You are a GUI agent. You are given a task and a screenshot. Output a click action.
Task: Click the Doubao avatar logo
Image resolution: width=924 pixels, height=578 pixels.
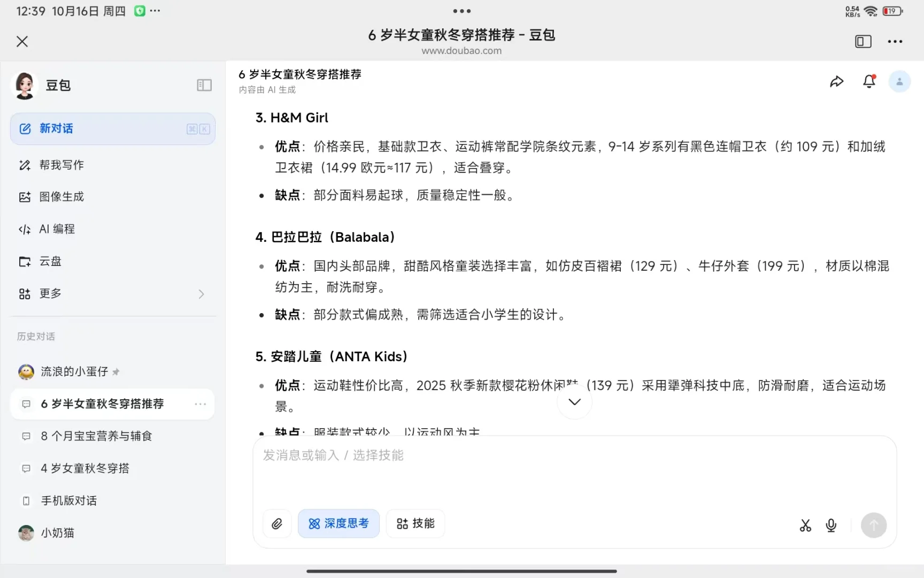click(25, 86)
